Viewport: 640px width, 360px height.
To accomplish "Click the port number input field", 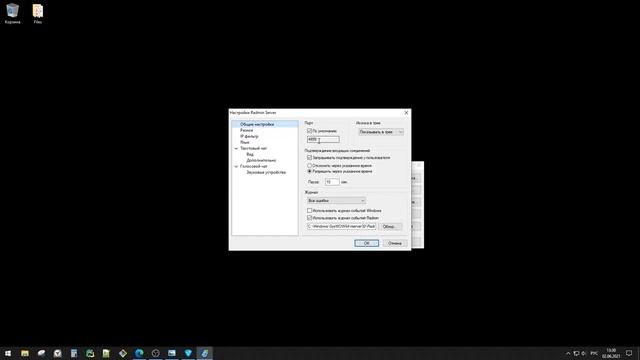I will (323, 140).
